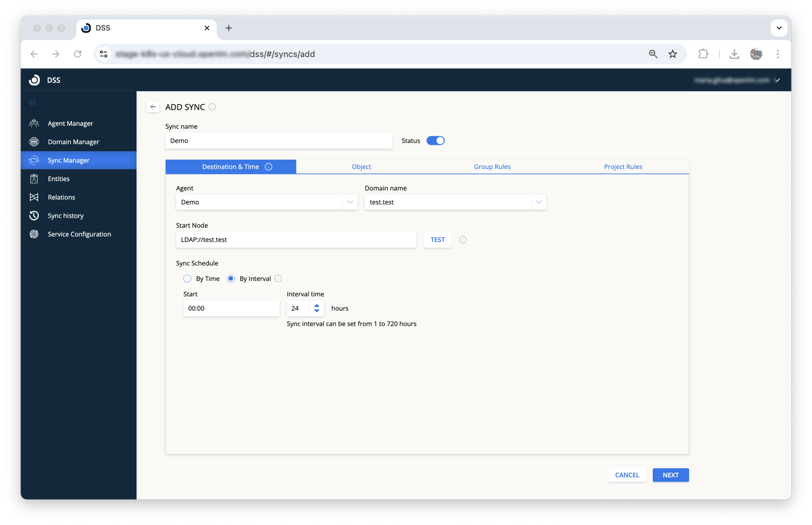Increase interval time with up arrow
The image size is (812, 525).
click(x=317, y=306)
